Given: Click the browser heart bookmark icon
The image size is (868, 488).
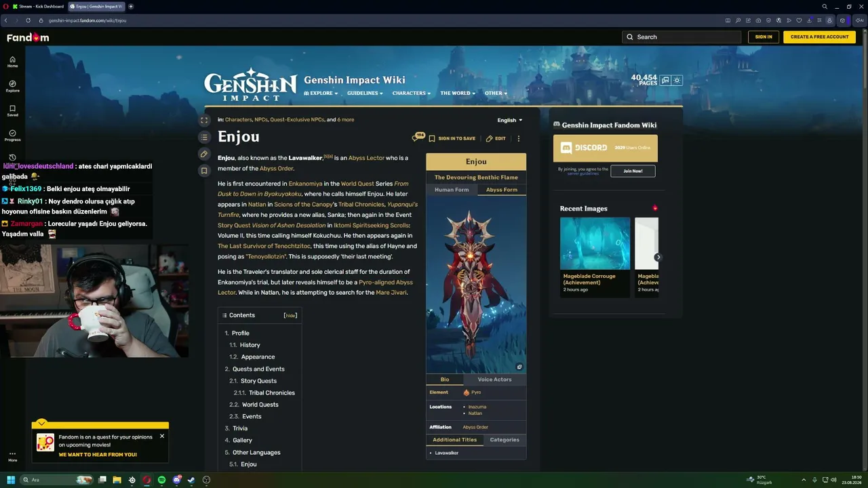Looking at the screenshot, I should click(799, 20).
